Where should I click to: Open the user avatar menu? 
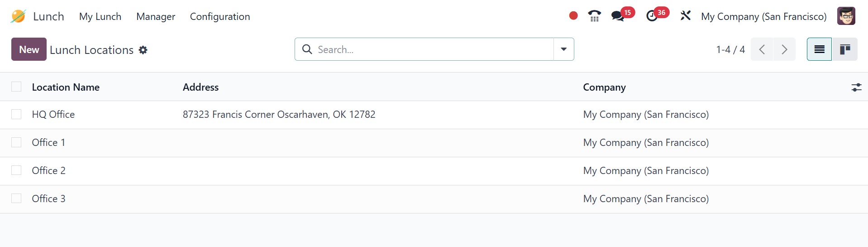pyautogui.click(x=846, y=16)
